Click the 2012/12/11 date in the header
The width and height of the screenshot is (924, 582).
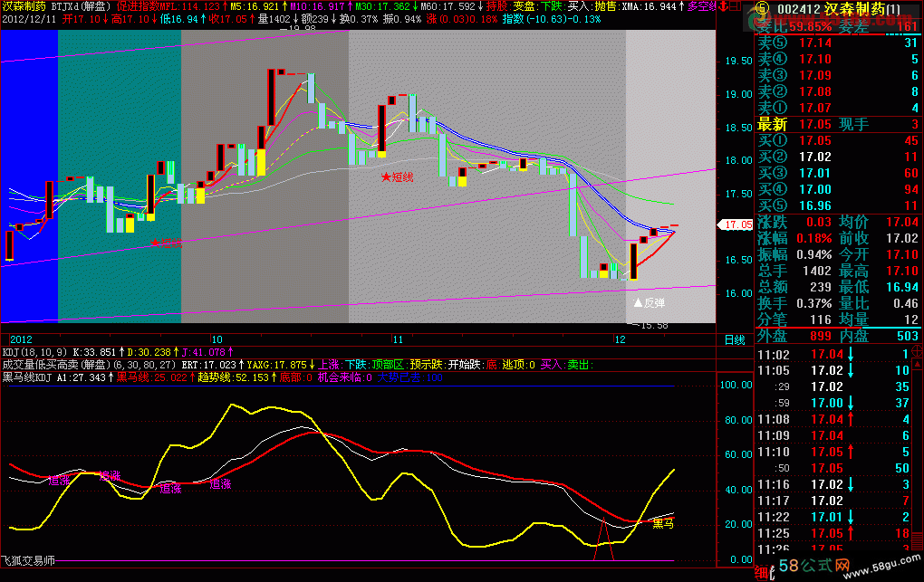[x=29, y=19]
